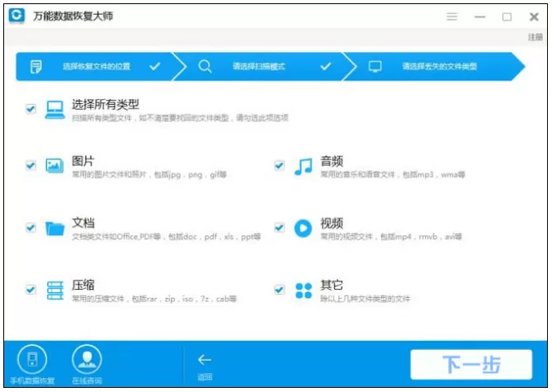Viewport: 552px width, 392px height.
Task: Open the hamburger menu in the title bar
Action: [x=451, y=17]
